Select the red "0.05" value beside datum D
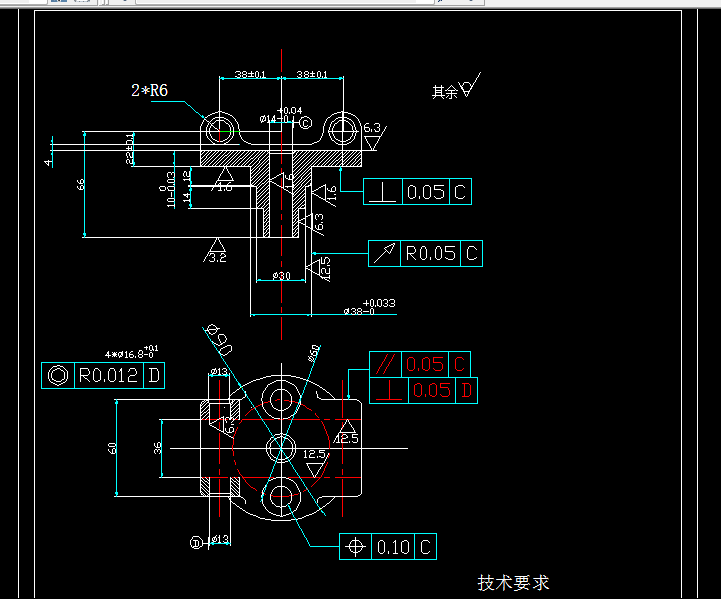 [x=432, y=390]
